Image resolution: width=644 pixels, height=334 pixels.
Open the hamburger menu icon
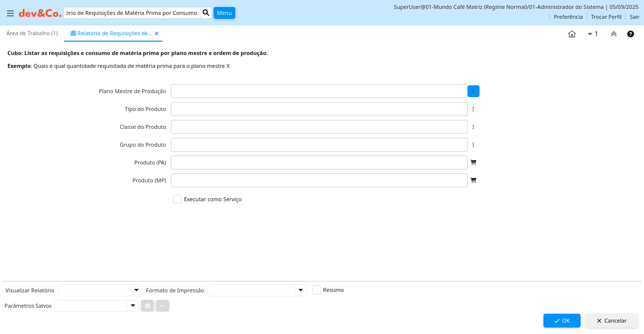[x=10, y=13]
